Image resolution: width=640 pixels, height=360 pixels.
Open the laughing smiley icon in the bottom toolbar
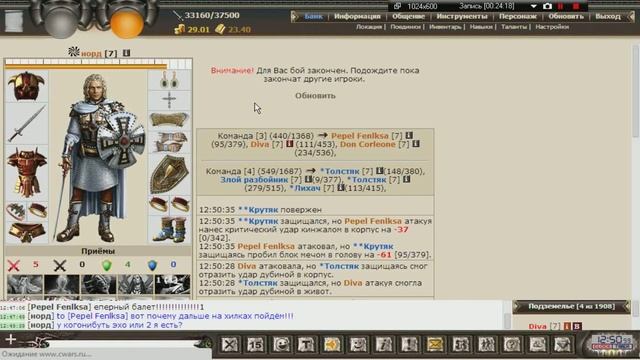tap(281, 344)
